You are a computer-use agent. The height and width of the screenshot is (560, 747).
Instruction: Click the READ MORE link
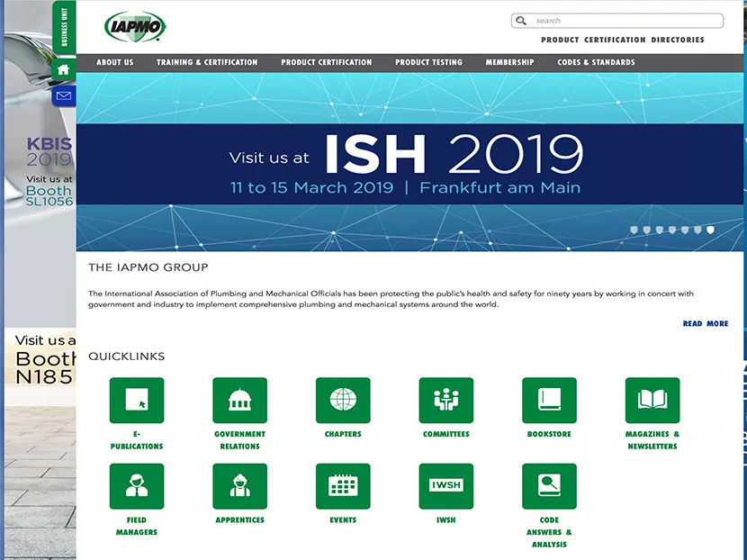[706, 323]
